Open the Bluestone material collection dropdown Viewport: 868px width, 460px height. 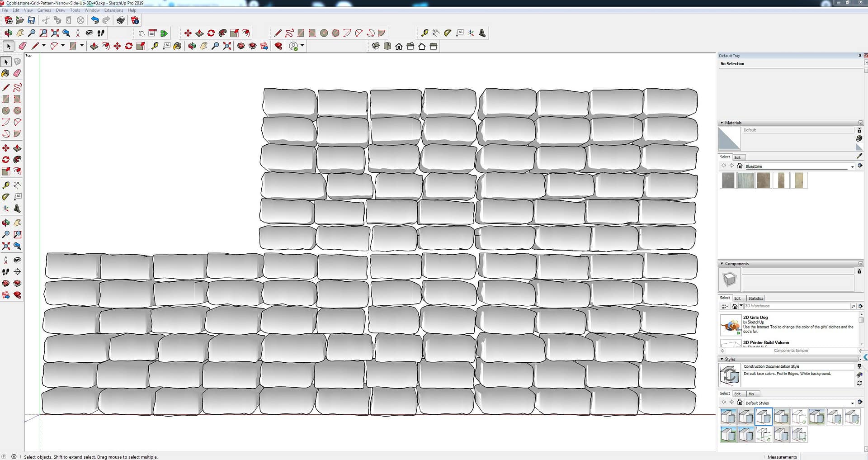[x=852, y=166]
